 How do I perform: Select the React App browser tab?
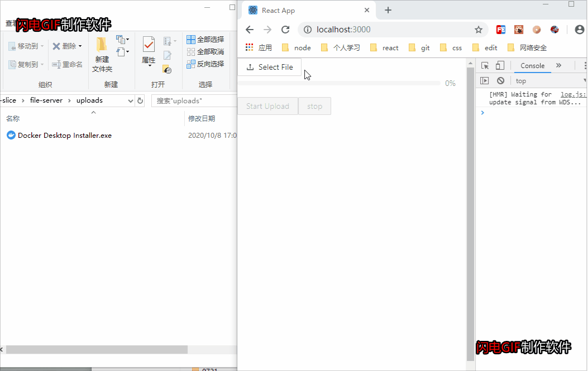pos(308,10)
